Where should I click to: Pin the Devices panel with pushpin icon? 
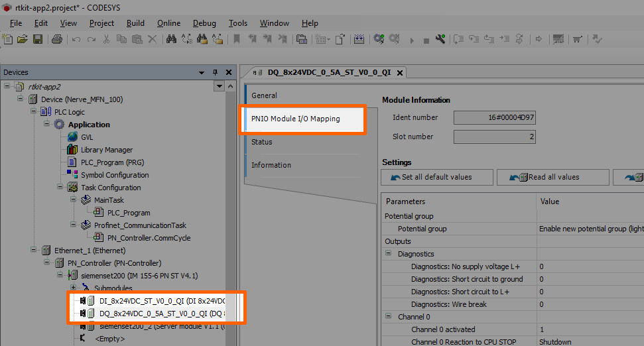(215, 72)
